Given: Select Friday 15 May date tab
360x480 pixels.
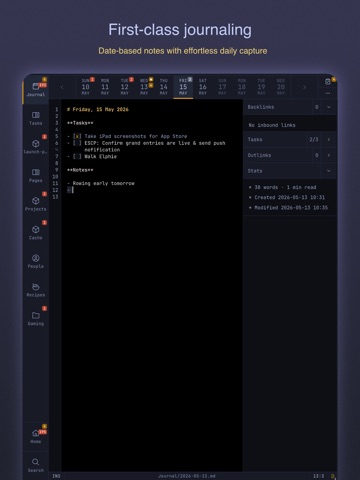Looking at the screenshot, I should [183, 87].
